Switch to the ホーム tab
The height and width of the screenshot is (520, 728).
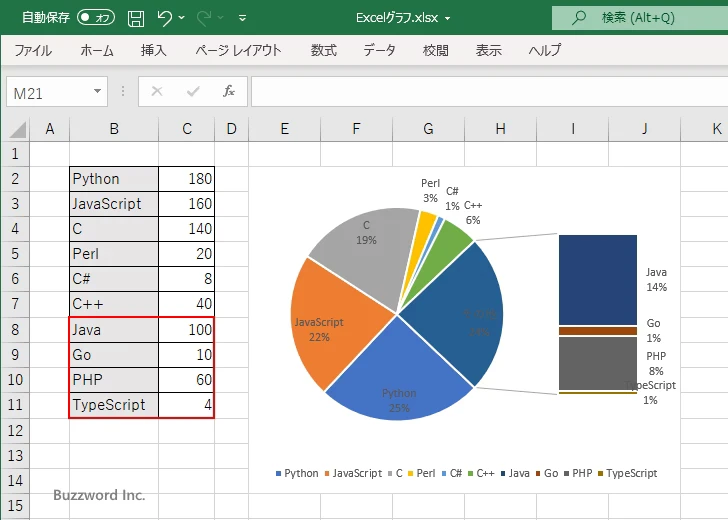coord(97,50)
